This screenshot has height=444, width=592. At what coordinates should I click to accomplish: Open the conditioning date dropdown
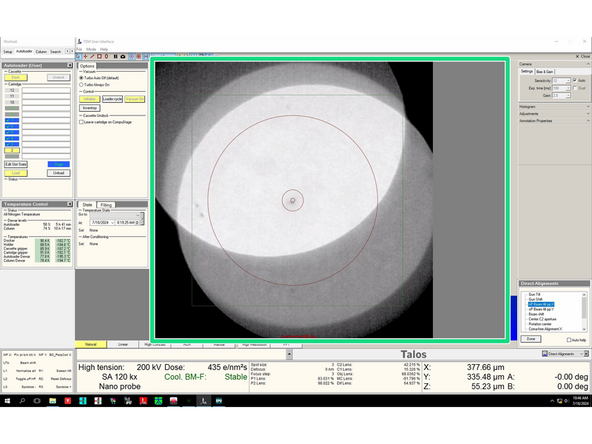point(112,222)
